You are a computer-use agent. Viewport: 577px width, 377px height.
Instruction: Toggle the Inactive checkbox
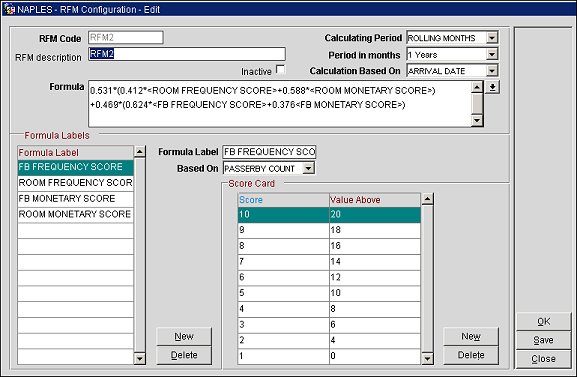pos(280,70)
